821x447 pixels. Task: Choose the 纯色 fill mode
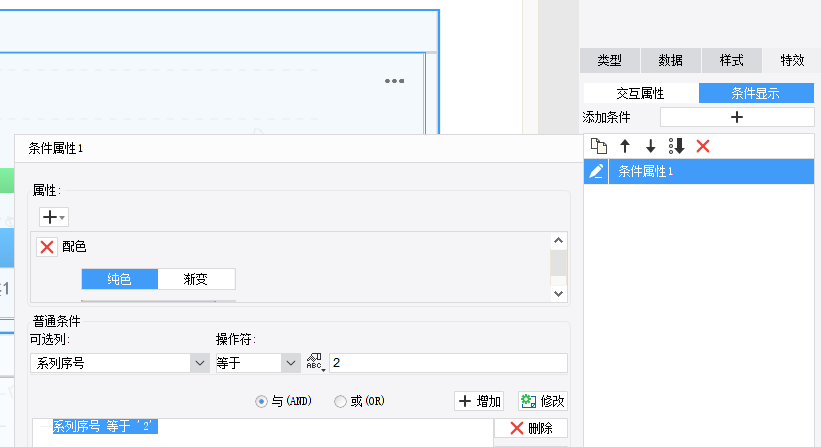click(x=119, y=279)
